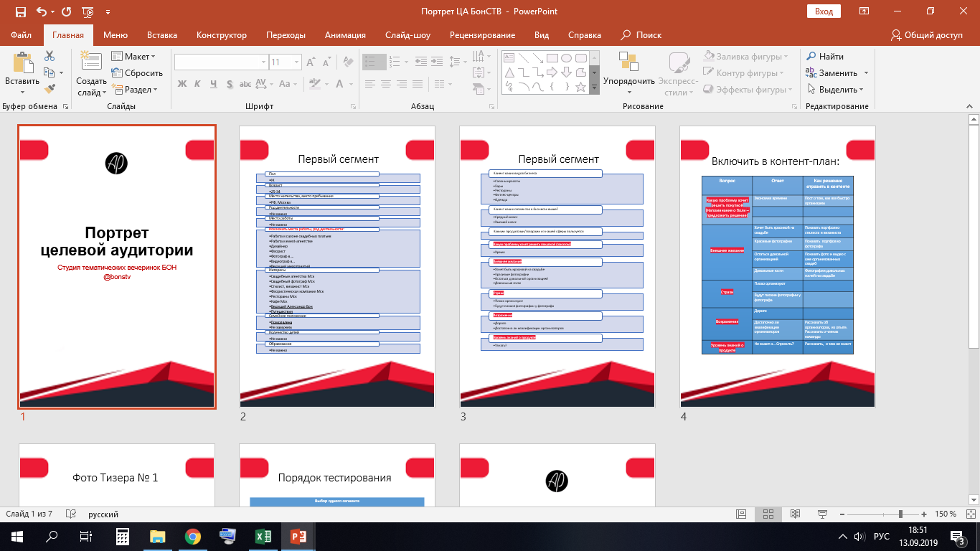Open Windows Start menu
Image resolution: width=980 pixels, height=551 pixels.
coord(17,537)
